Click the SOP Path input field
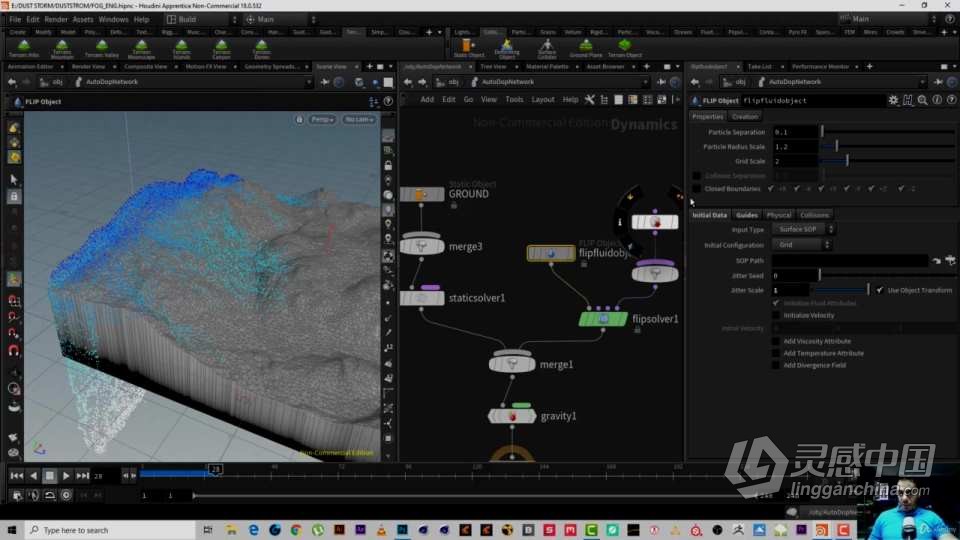The width and height of the screenshot is (960, 540). coord(850,260)
